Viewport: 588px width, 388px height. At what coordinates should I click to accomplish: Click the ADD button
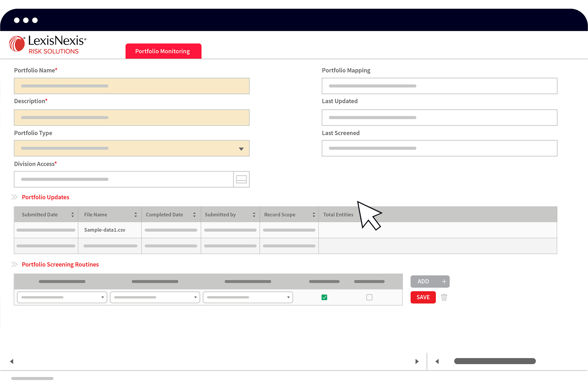(430, 282)
